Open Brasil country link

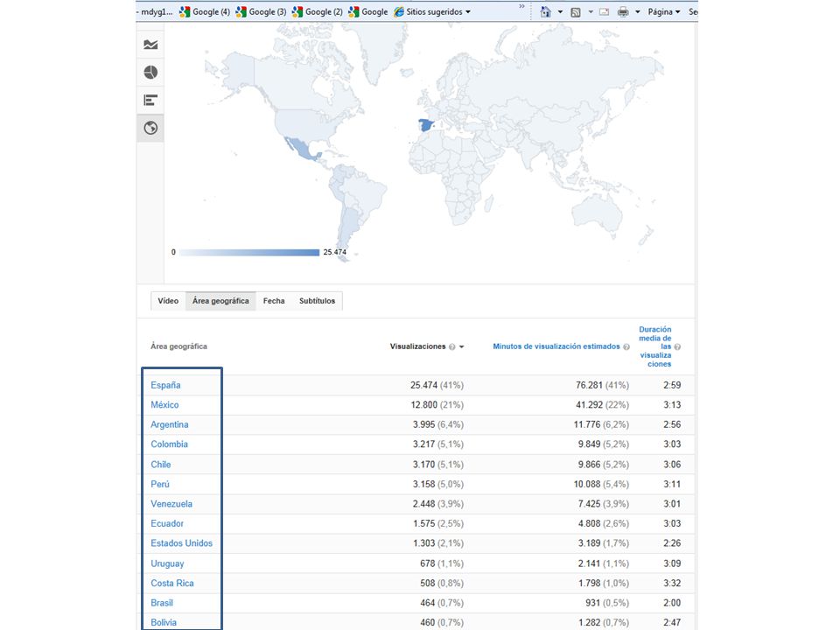pyautogui.click(x=162, y=603)
